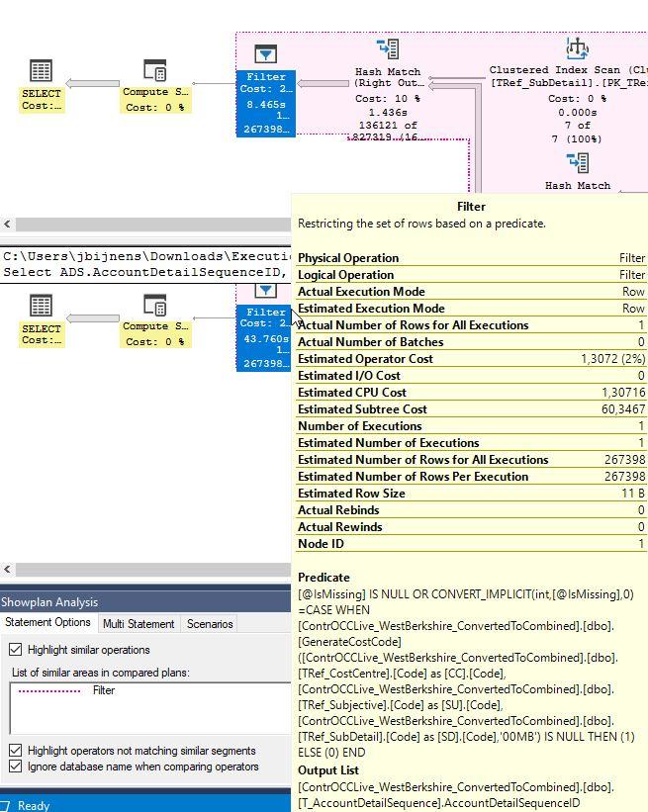Toggle Highlight similar operations checkbox
The width and height of the screenshot is (648, 812).
click(16, 650)
